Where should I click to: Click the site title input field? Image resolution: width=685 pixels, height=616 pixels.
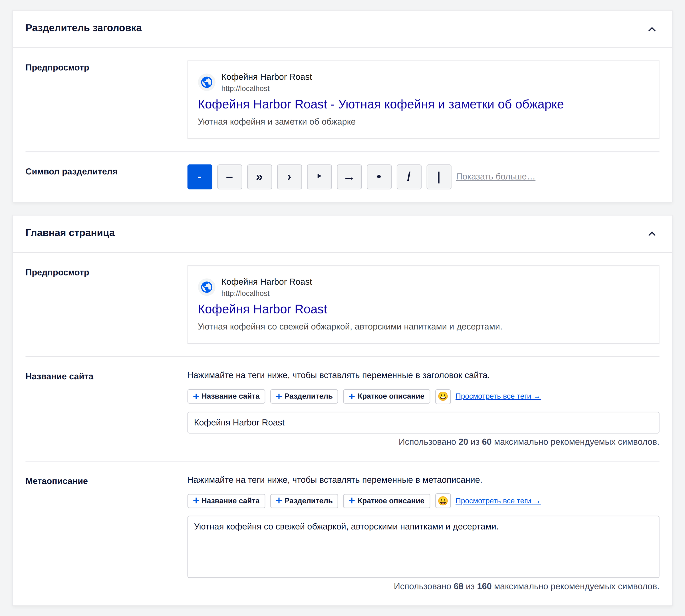pos(423,422)
